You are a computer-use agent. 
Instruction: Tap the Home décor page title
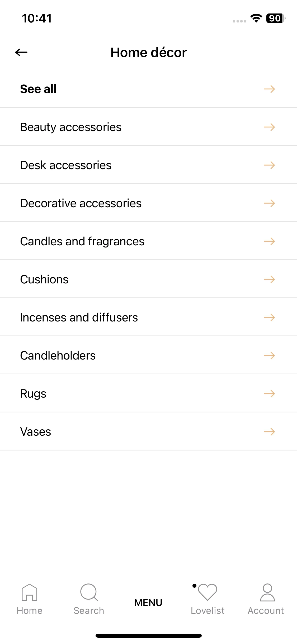(149, 52)
